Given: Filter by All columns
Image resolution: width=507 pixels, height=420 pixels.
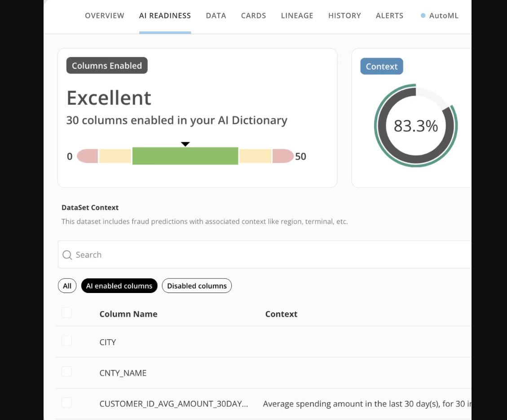Looking at the screenshot, I should click(x=67, y=286).
